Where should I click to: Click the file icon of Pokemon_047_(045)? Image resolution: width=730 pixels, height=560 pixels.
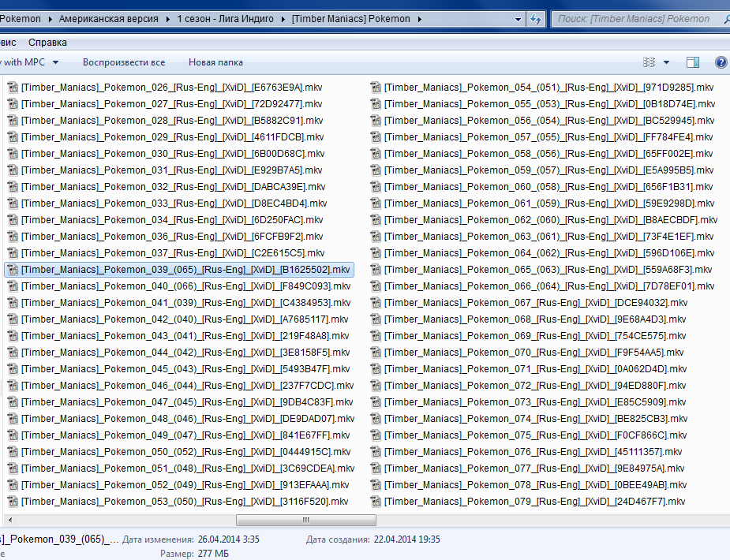(13, 402)
